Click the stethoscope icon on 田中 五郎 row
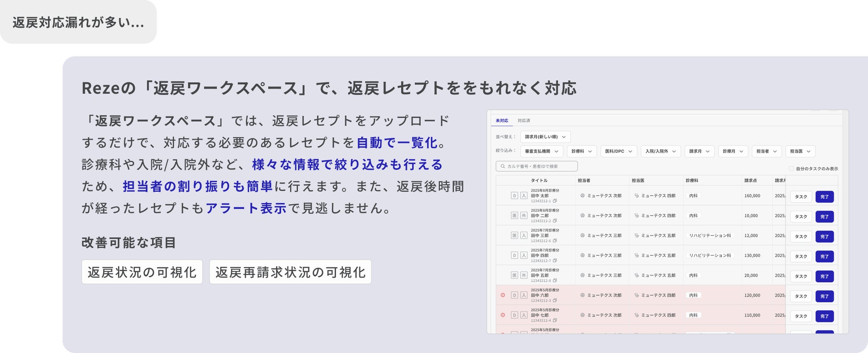 coord(637,276)
